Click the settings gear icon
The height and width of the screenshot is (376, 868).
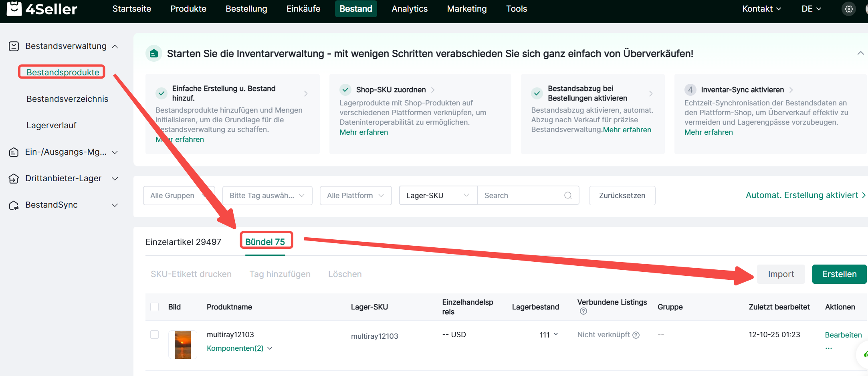coord(848,9)
